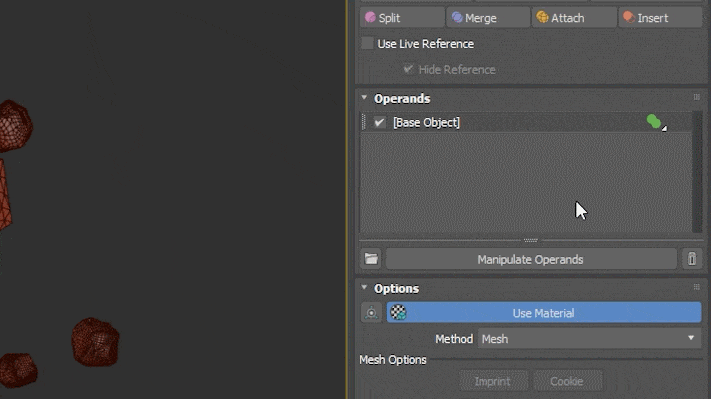Image resolution: width=711 pixels, height=399 pixels.
Task: Click the trash delete operand icon
Action: [692, 259]
